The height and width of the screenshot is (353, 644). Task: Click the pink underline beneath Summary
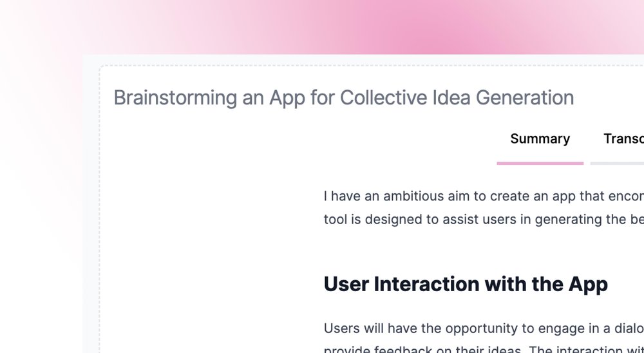[540, 163]
